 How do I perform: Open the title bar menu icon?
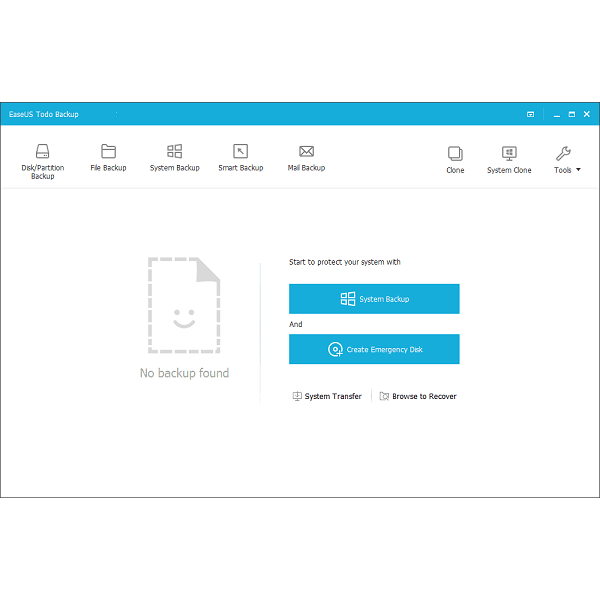click(x=531, y=114)
